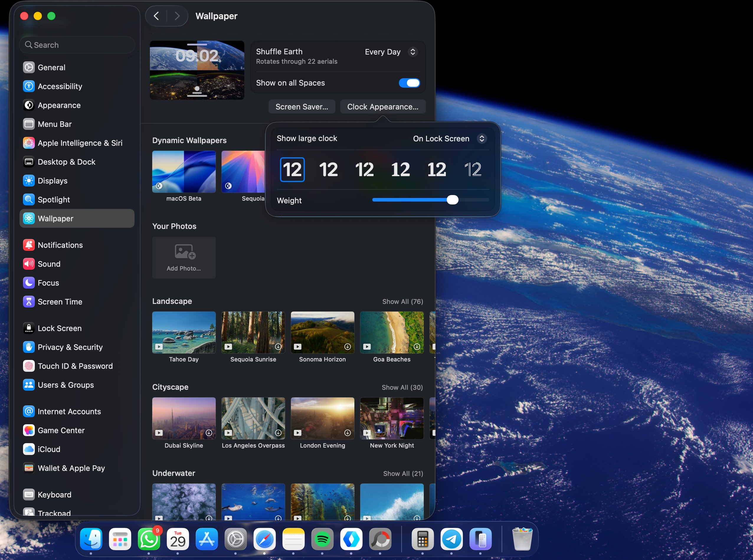Image resolution: width=753 pixels, height=560 pixels.
Task: Click Displays sun icon in sidebar
Action: click(29, 181)
